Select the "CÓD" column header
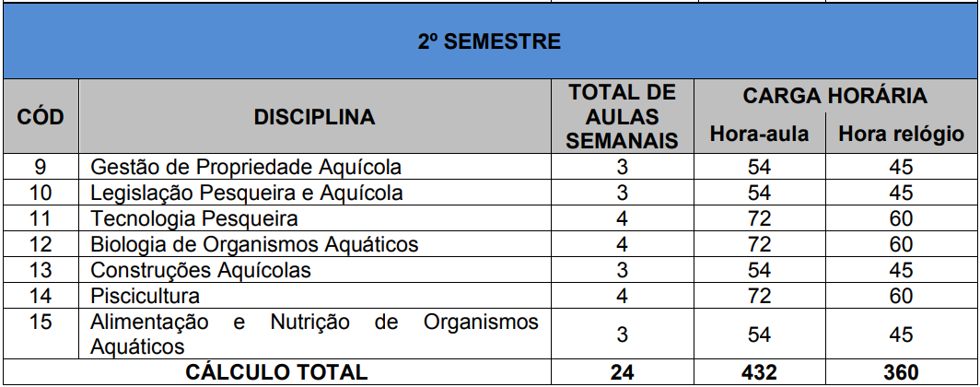 point(40,117)
